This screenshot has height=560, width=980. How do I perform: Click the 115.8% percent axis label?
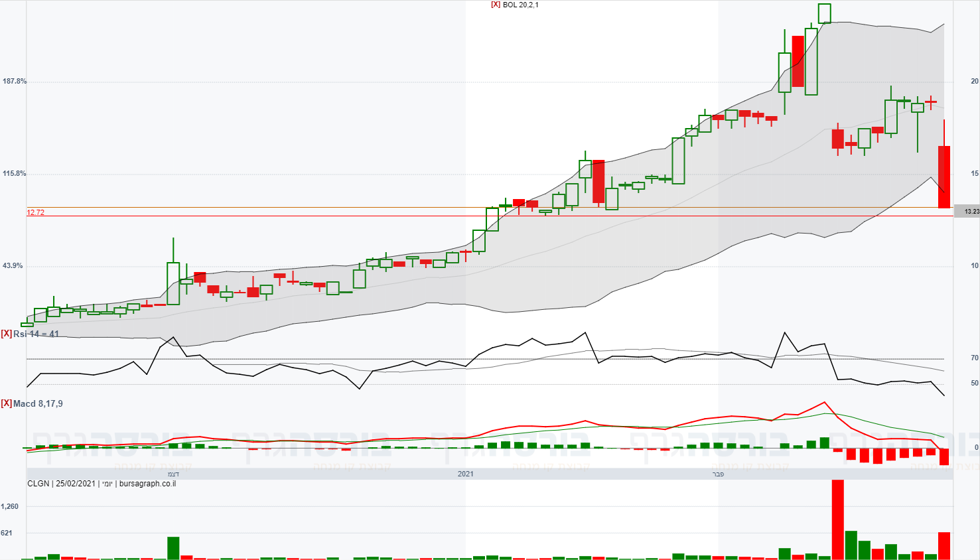(15, 173)
